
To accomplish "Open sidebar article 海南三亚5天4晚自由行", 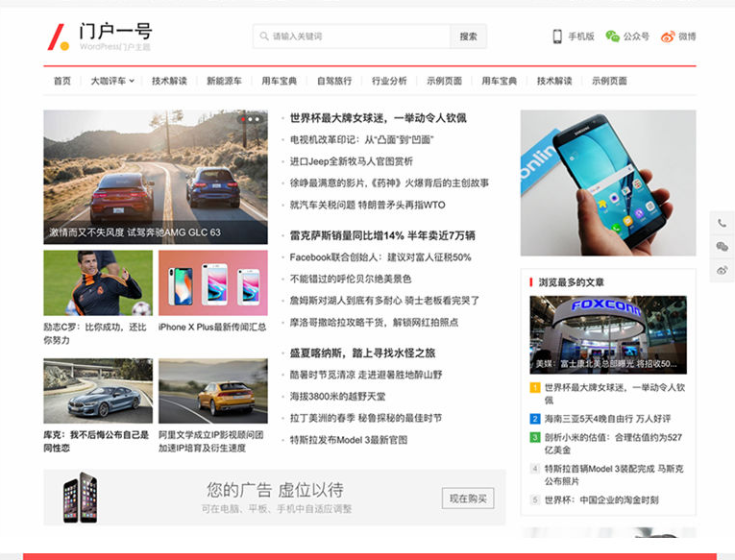I will point(607,419).
